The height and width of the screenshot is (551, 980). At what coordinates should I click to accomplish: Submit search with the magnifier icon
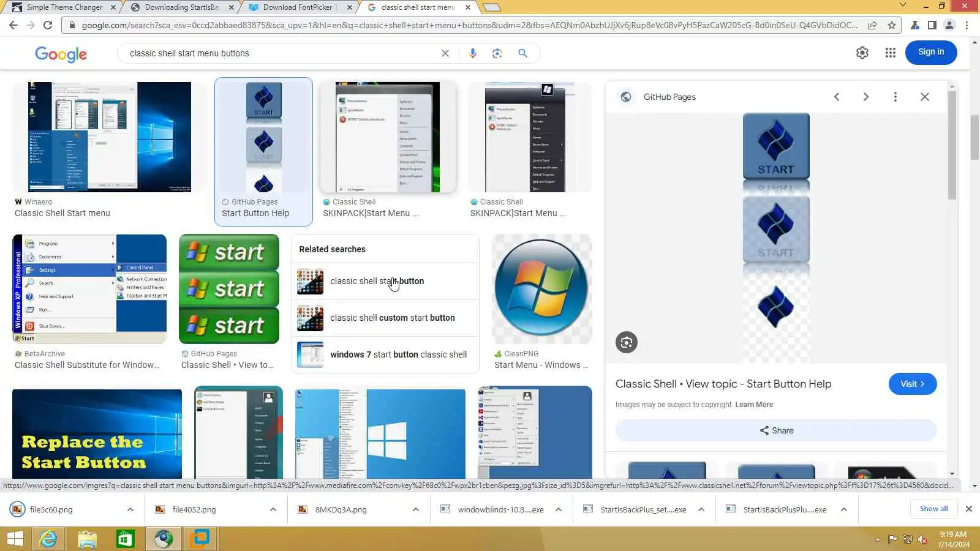[522, 53]
